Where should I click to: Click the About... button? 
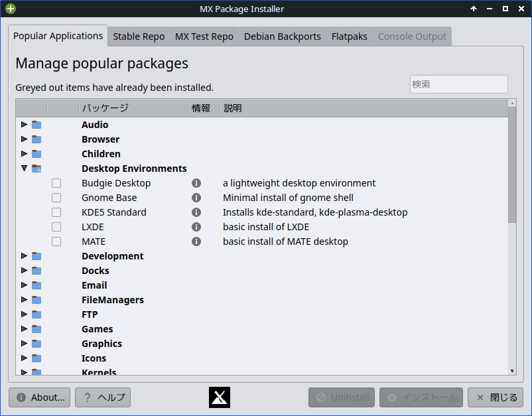click(x=39, y=397)
